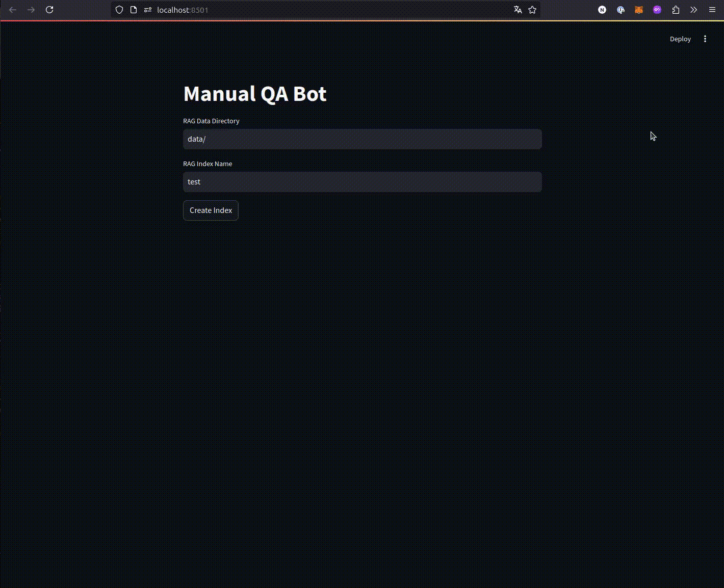Focus the RAG Data Directory field

coord(363,139)
